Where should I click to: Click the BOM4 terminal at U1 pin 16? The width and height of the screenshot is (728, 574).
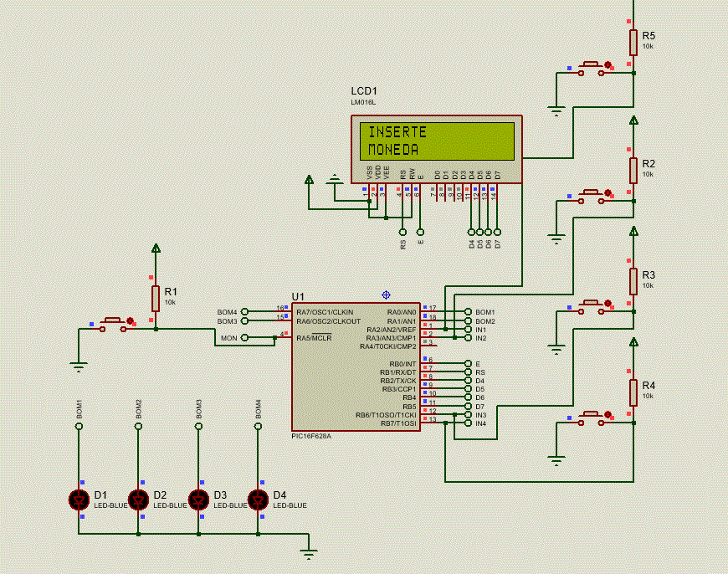point(244,311)
